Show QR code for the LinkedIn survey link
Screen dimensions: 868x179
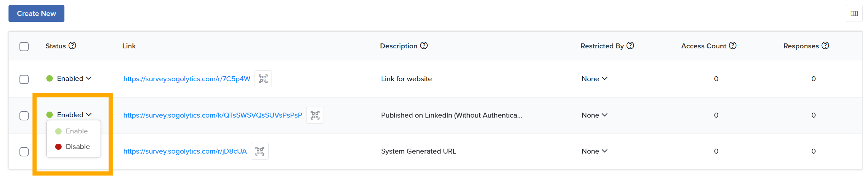pyautogui.click(x=315, y=115)
